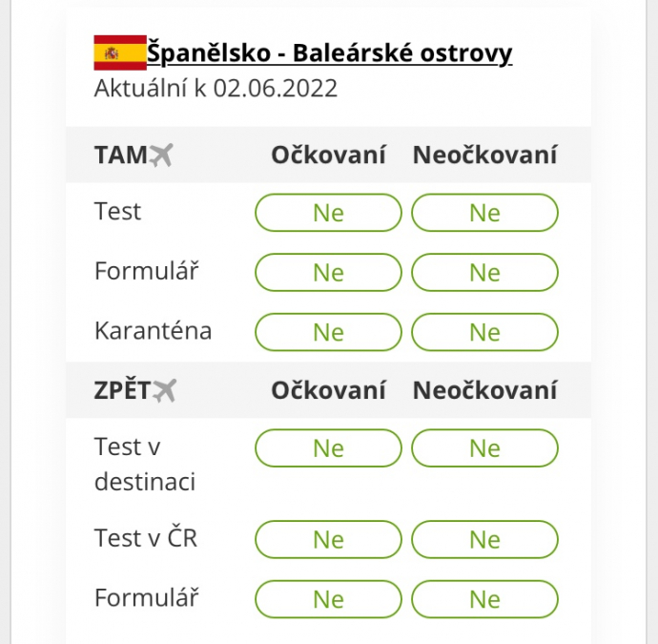Click Ne for Test v destinaci Očkovaní
Image resolution: width=658 pixels, height=644 pixels.
pos(328,448)
